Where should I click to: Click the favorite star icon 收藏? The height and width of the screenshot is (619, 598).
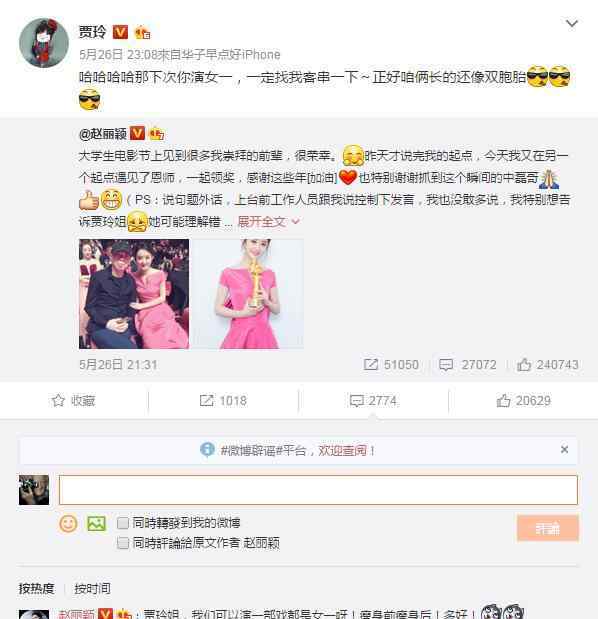click(x=73, y=401)
